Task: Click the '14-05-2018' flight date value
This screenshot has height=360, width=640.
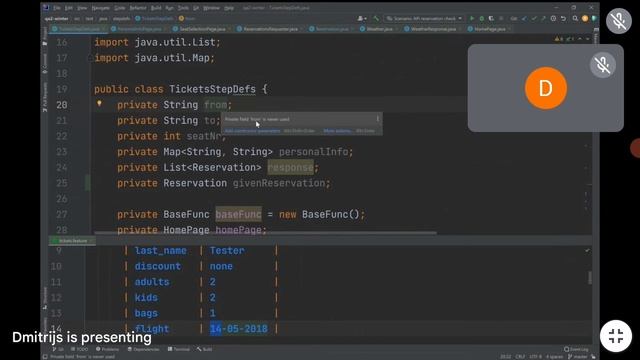Action: [x=239, y=329]
